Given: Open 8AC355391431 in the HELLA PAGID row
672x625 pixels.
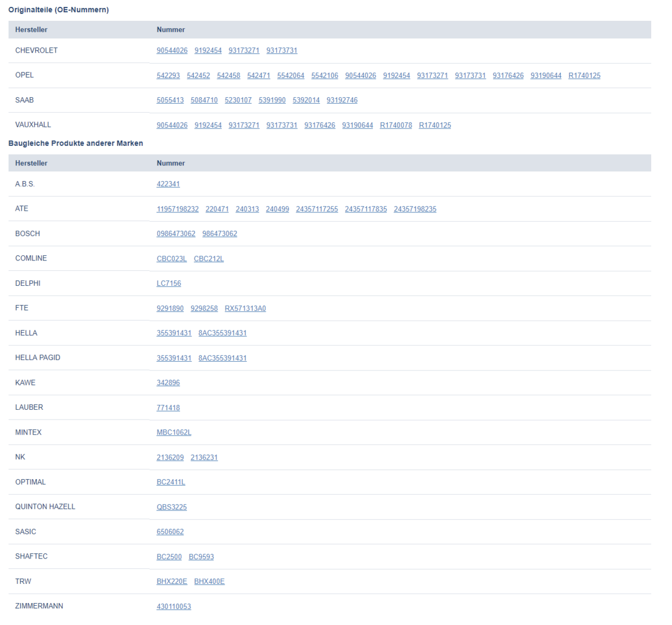Looking at the screenshot, I should [222, 358].
